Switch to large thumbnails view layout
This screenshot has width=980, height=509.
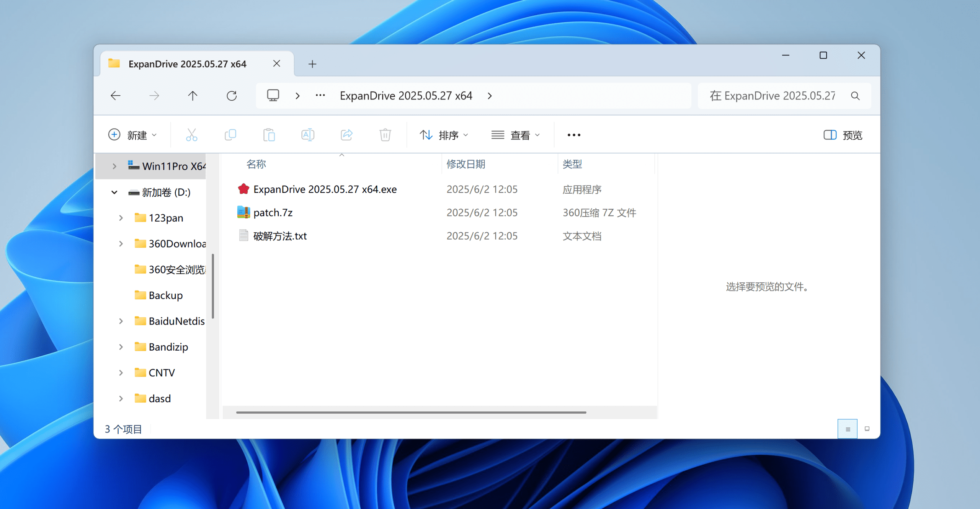point(867,429)
